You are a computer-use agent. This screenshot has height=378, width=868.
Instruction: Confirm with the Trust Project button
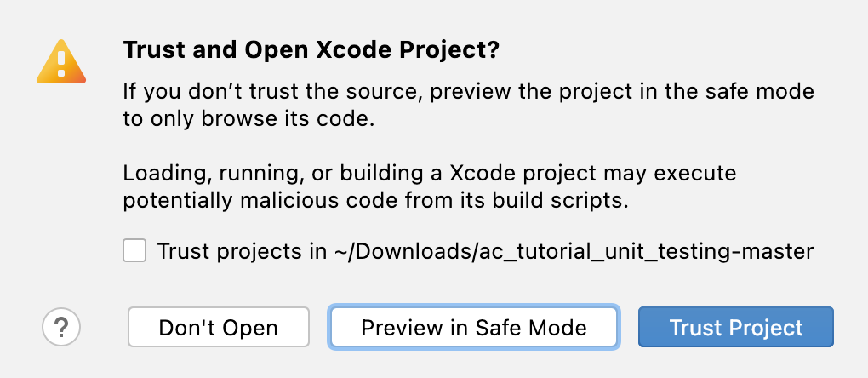[736, 328]
